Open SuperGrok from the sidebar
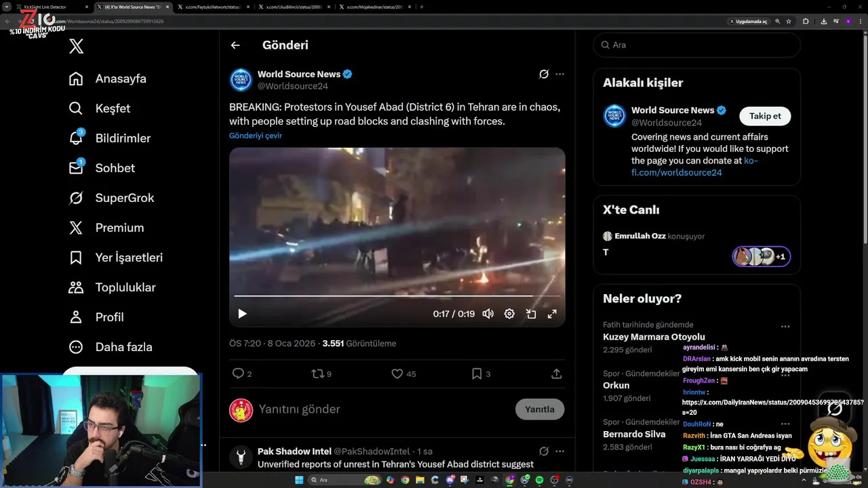 point(111,198)
